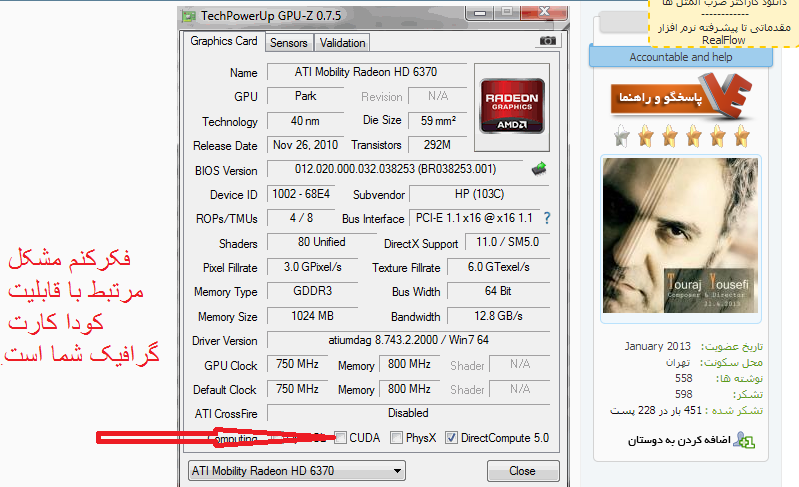Click the Radeon Graphics AMD logo

coord(512,106)
